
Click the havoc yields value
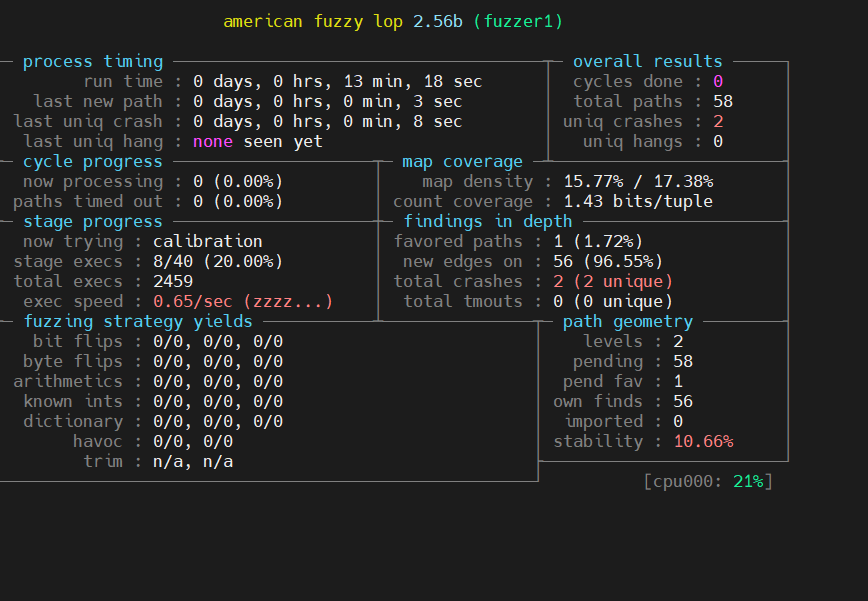[192, 442]
